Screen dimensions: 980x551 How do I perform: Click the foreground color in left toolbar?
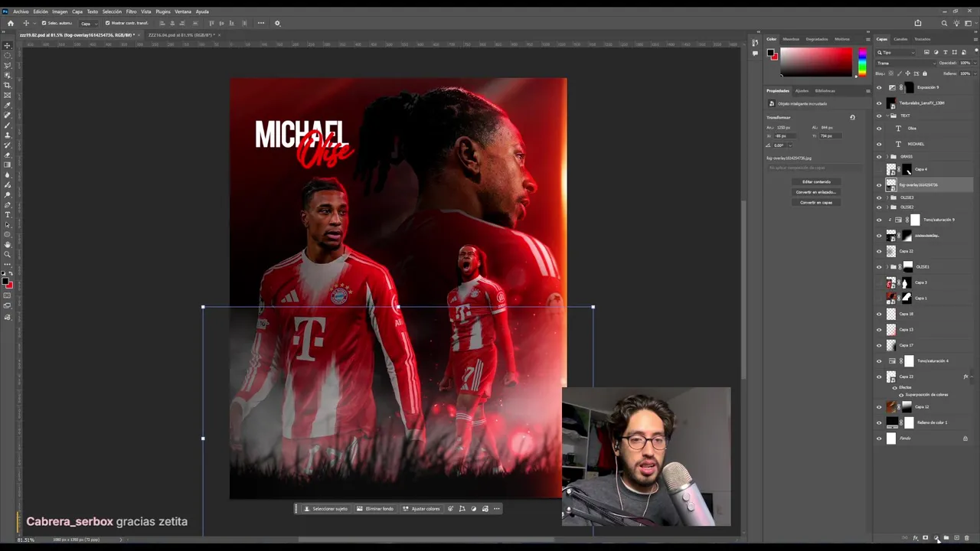(5, 280)
